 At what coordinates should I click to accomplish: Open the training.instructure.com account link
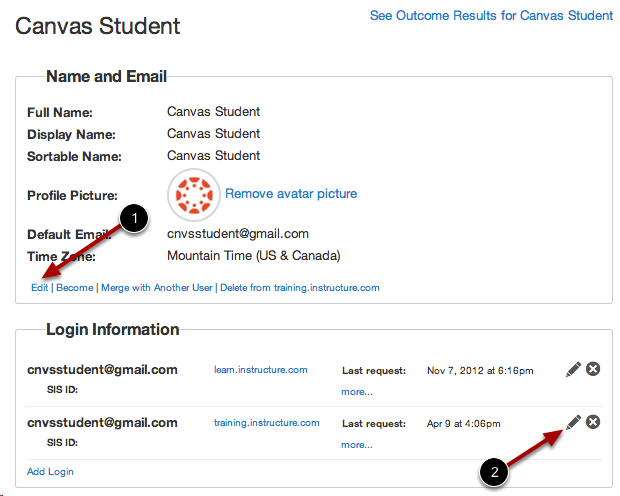(x=266, y=423)
